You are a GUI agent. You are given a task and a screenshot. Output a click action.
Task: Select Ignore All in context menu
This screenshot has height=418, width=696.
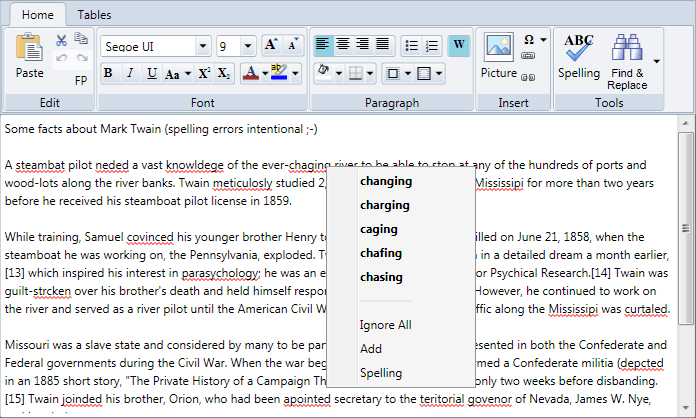tap(385, 325)
